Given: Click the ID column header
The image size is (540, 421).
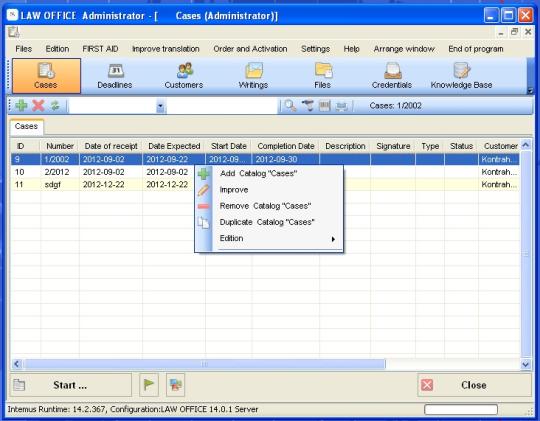Looking at the screenshot, I should point(26,146).
